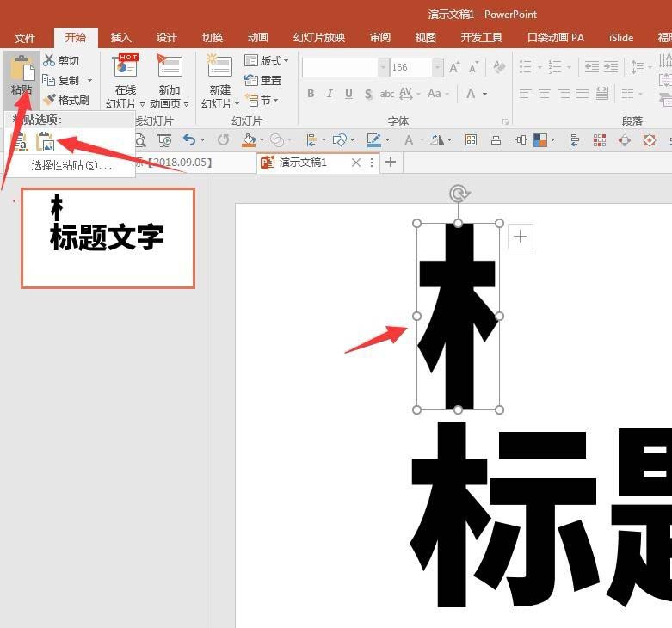
Task: Apply bulleted list
Action: pos(526,67)
